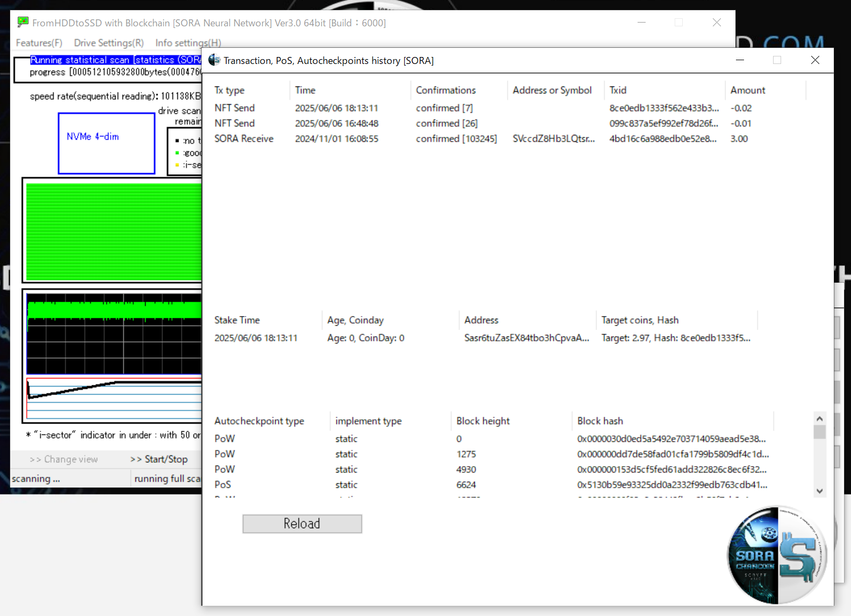Click the speed graph panel
This screenshot has width=851, height=616.
tap(114, 333)
